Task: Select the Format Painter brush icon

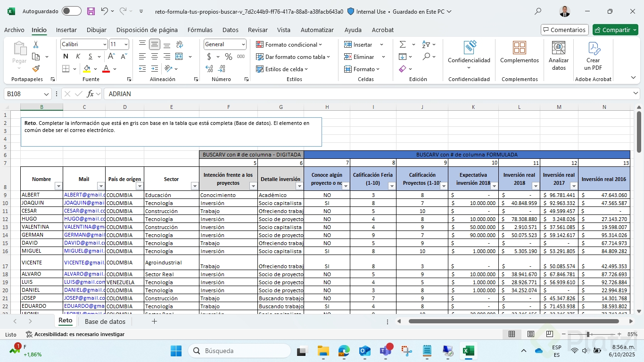Action: click(36, 69)
